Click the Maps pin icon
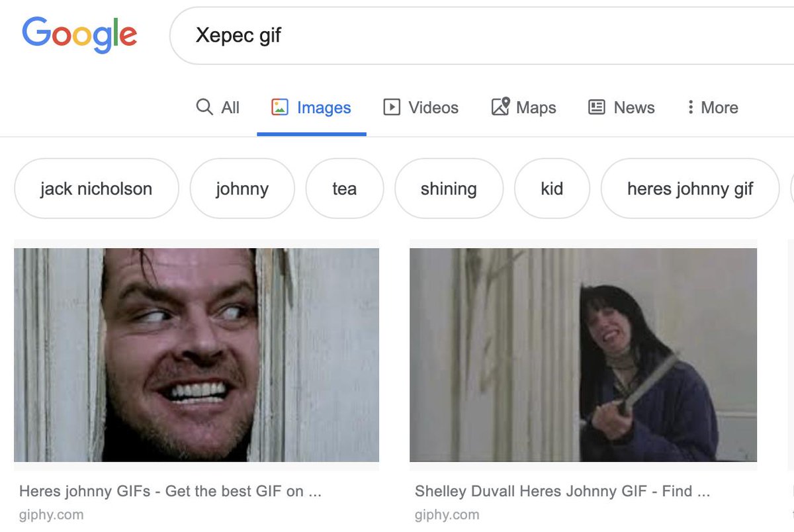The height and width of the screenshot is (532, 794). pos(500,107)
